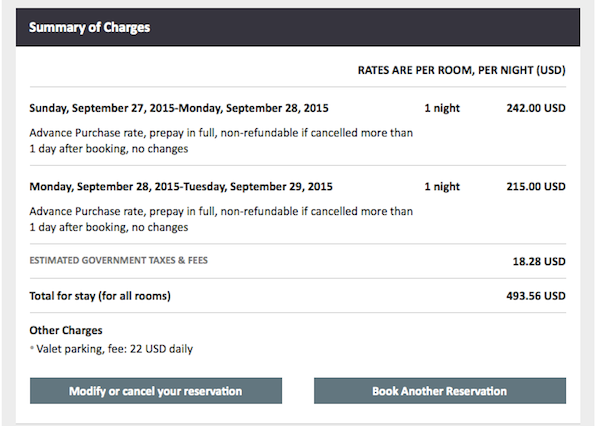Click second Advance Purchase rate description
This screenshot has height=426, width=595.
point(221,219)
